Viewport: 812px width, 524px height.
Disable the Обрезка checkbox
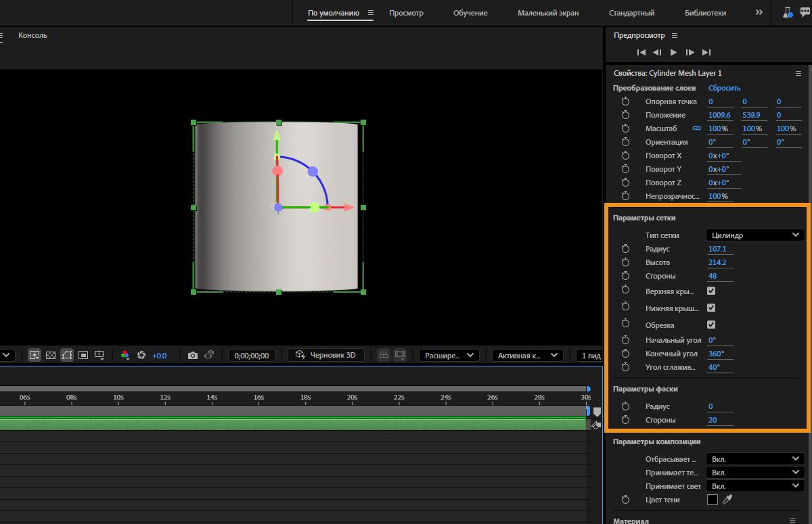(x=711, y=325)
